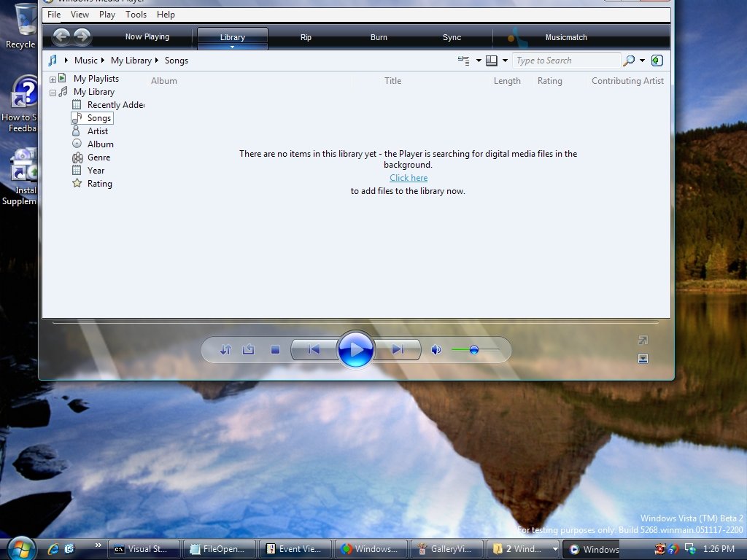Adjust the volume slider
Viewport: 747px width, 560px height.
point(474,349)
